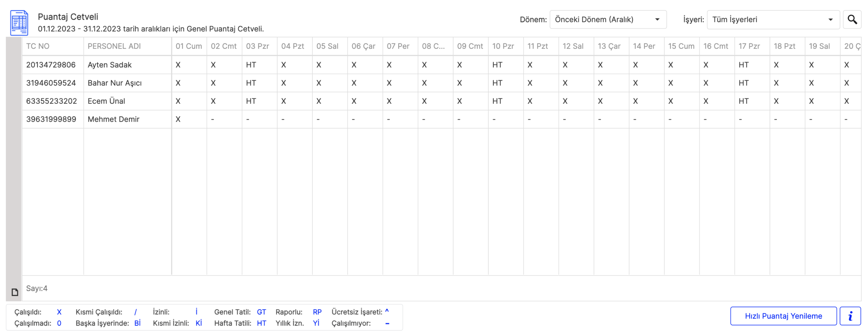The width and height of the screenshot is (868, 336).
Task: Click the blue info icon button
Action: pos(850,316)
